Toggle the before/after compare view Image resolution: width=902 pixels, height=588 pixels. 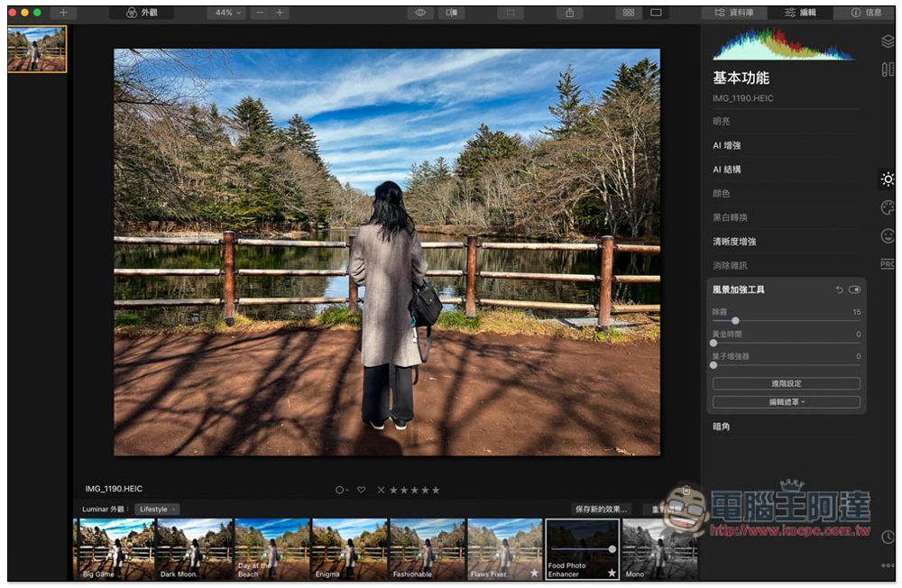tap(452, 13)
